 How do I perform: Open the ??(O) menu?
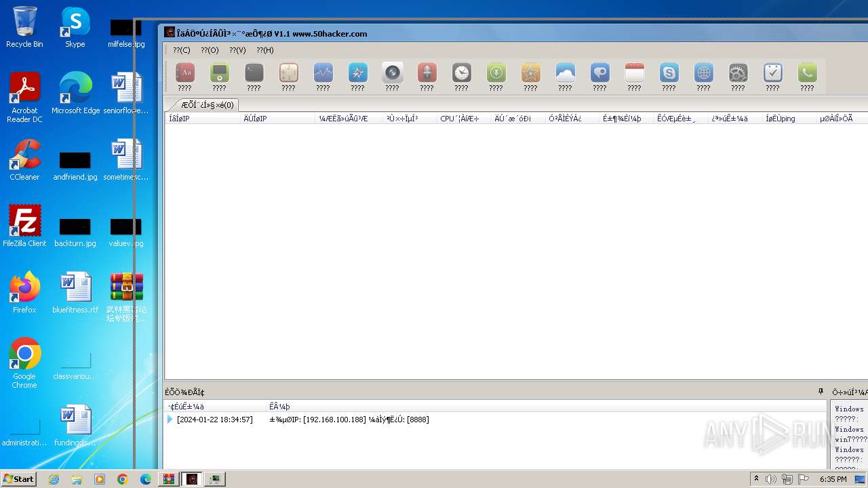[210, 50]
